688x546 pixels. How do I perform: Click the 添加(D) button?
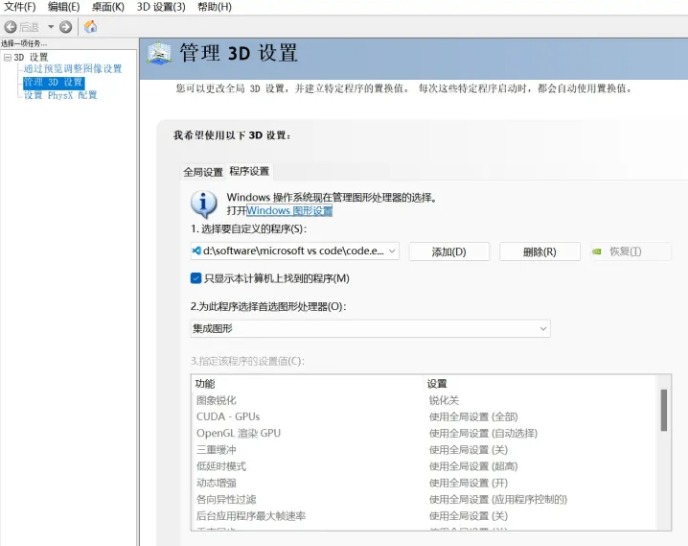coord(449,252)
